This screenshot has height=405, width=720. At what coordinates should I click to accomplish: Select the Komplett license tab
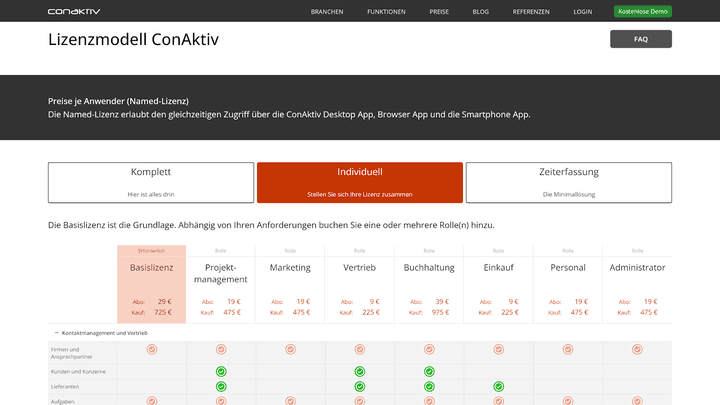[x=151, y=182]
